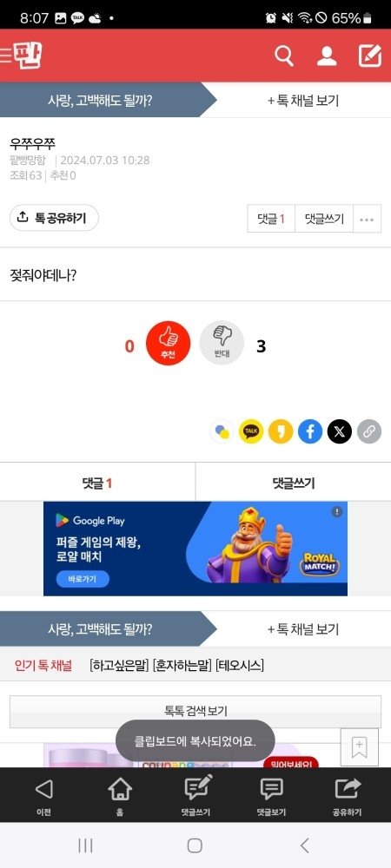Tap the bookmark scrap icon
The height and width of the screenshot is (868, 391).
click(360, 747)
